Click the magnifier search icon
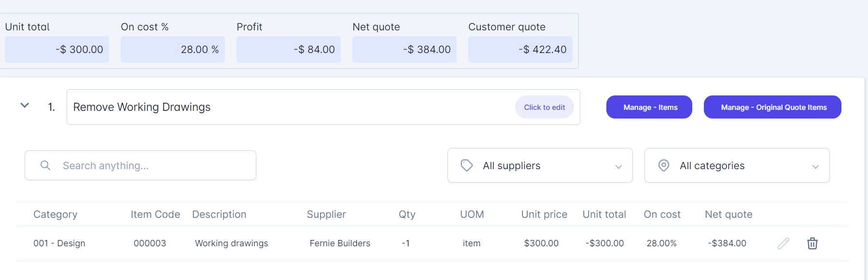Image resolution: width=868 pixels, height=280 pixels. [45, 165]
